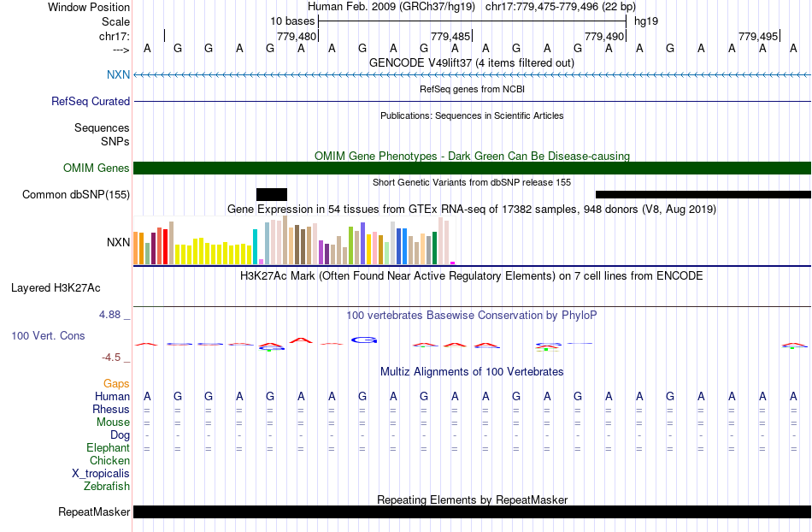Open the 100 Vert. Cons track label

[48, 335]
